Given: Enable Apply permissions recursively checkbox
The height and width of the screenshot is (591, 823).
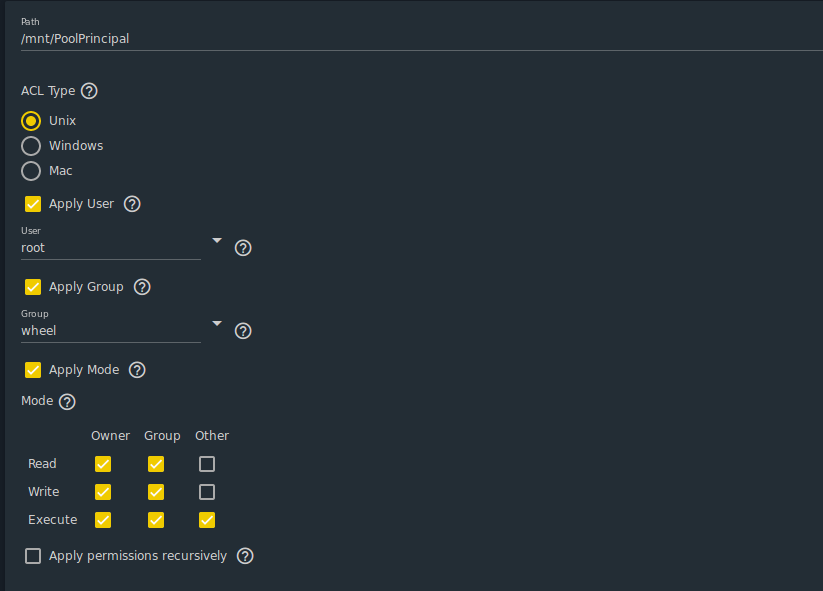Looking at the screenshot, I should point(33,556).
